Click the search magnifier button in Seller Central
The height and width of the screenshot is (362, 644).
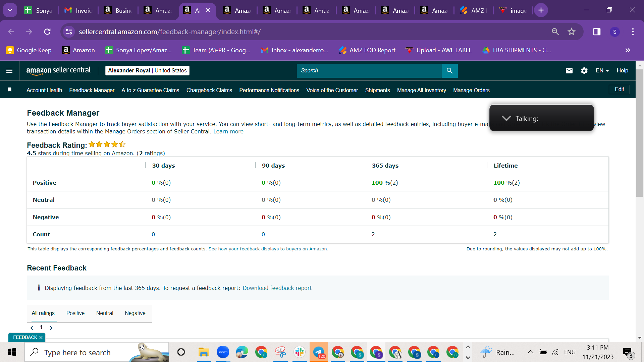click(x=449, y=71)
